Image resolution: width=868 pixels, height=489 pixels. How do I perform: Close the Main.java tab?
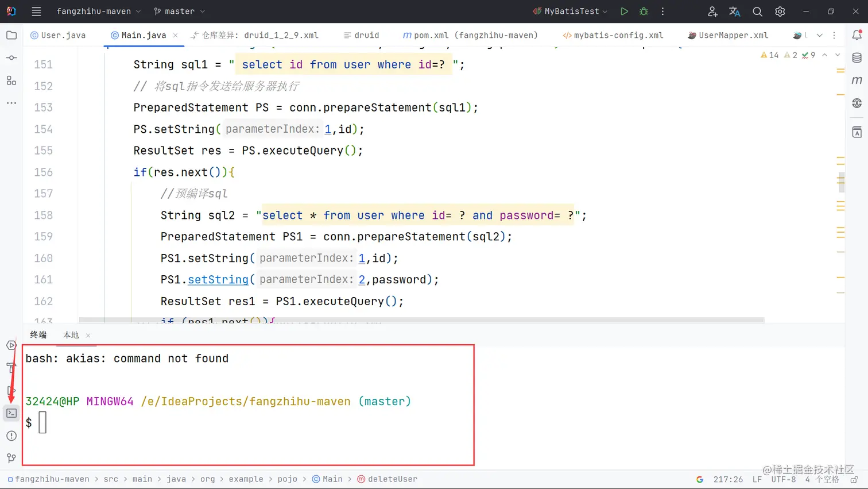coord(175,35)
